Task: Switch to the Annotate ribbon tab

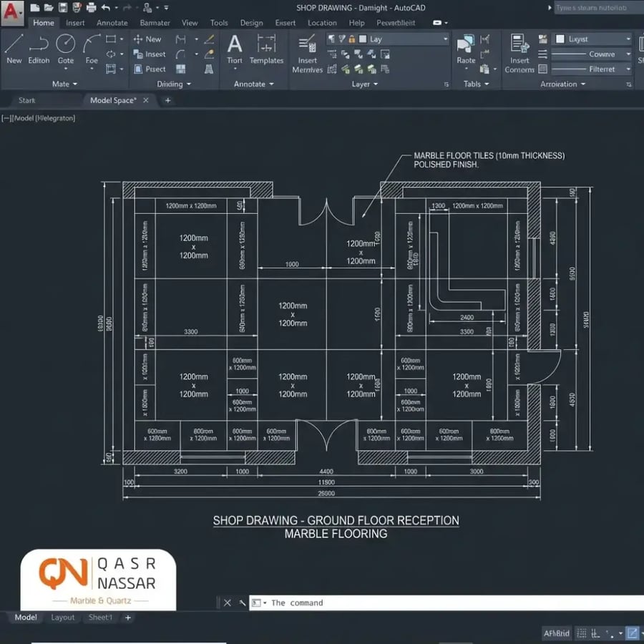Action: coord(112,23)
